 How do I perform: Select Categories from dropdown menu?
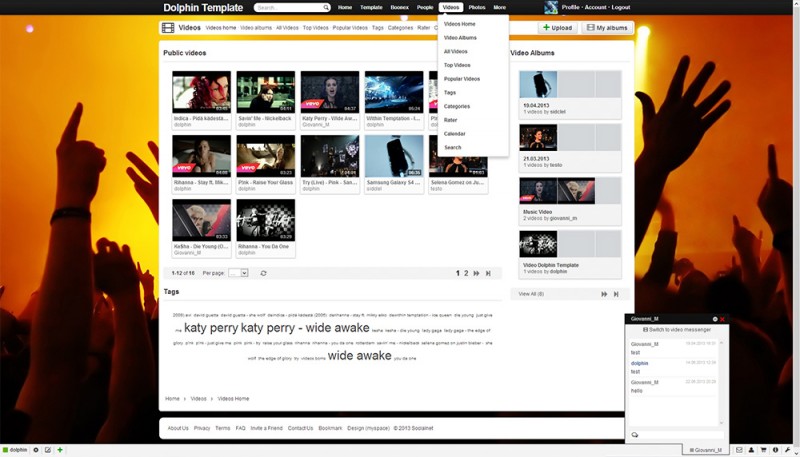click(x=457, y=107)
